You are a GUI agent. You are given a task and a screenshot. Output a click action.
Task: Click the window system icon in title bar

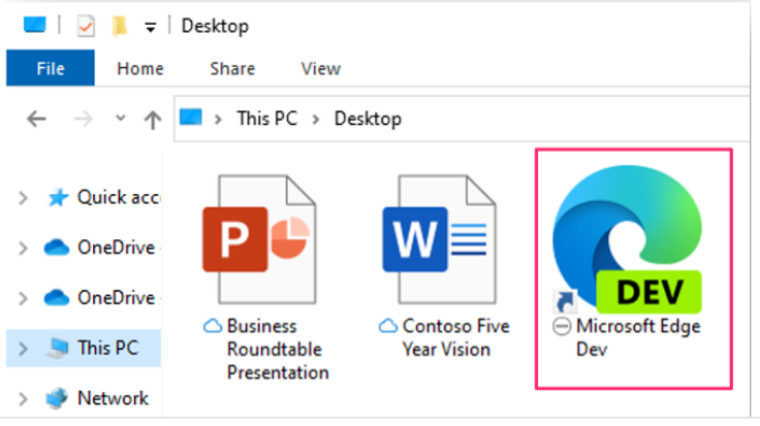click(x=35, y=25)
